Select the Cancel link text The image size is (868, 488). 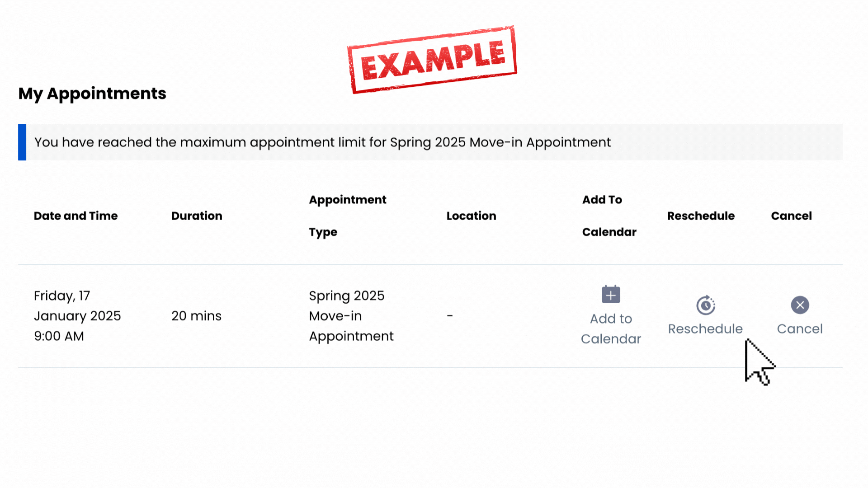coord(800,329)
